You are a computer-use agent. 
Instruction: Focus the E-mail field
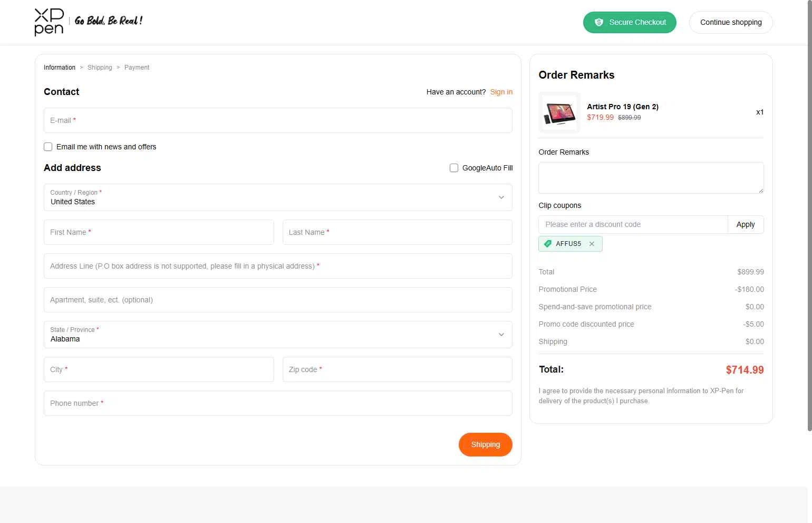click(x=278, y=120)
